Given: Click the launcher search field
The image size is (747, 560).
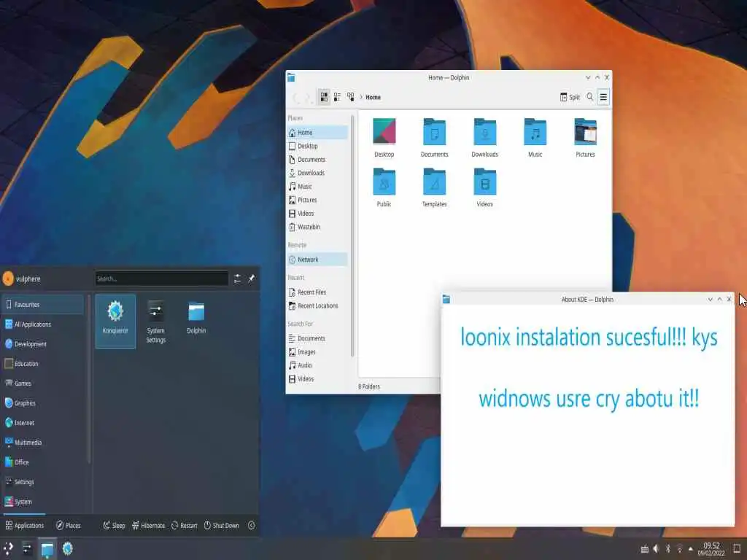Looking at the screenshot, I should [161, 279].
